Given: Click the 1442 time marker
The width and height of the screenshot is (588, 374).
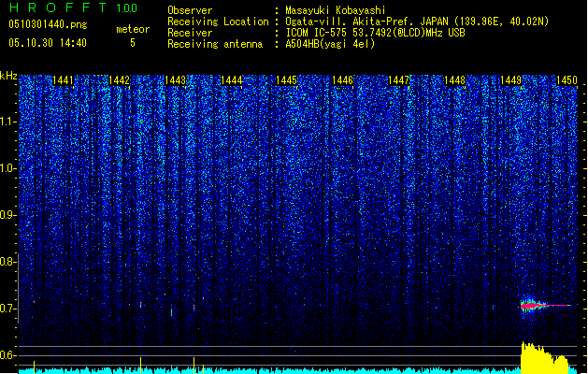Looking at the screenshot, I should 119,80.
